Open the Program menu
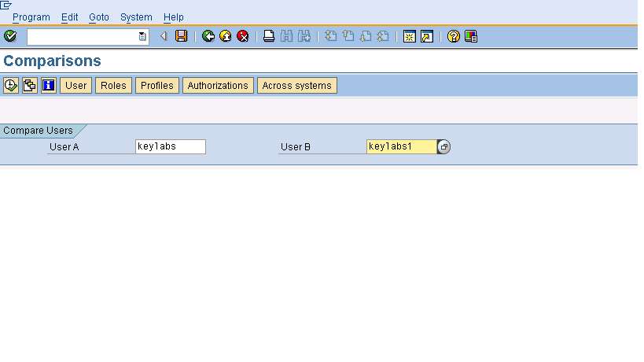Screen dimensions: 644x362 pos(31,17)
